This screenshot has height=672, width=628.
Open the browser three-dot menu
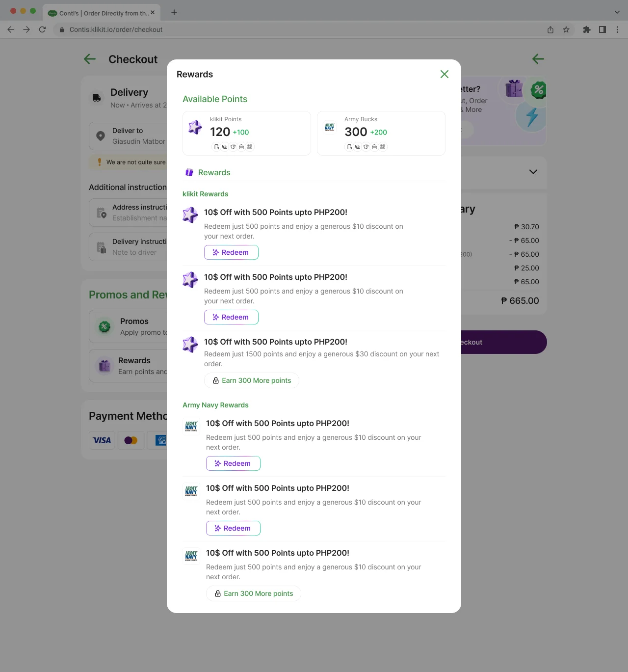click(x=617, y=29)
